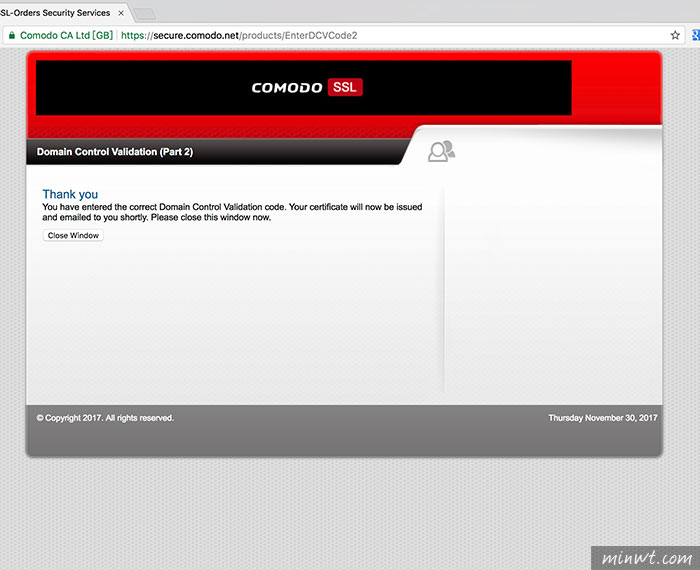Click the 'Thursday November 30, 2017' date text
The width and height of the screenshot is (700, 570).
[x=603, y=418]
